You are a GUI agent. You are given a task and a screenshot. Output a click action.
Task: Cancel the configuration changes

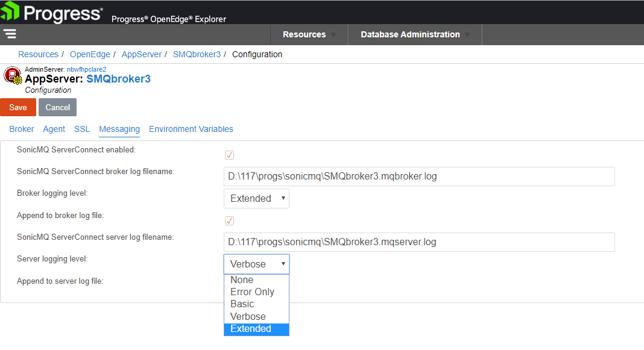(57, 107)
